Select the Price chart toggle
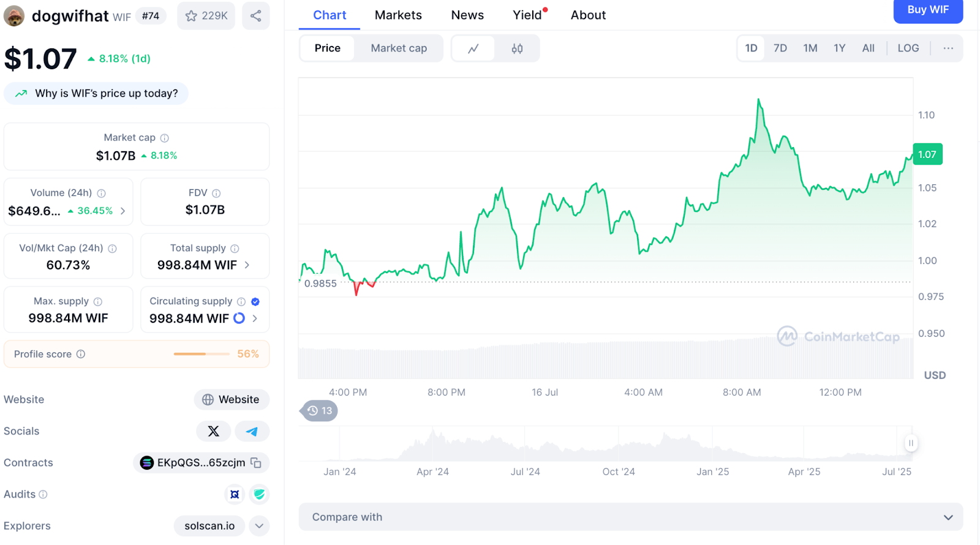This screenshot has height=545, width=980. [x=327, y=48]
